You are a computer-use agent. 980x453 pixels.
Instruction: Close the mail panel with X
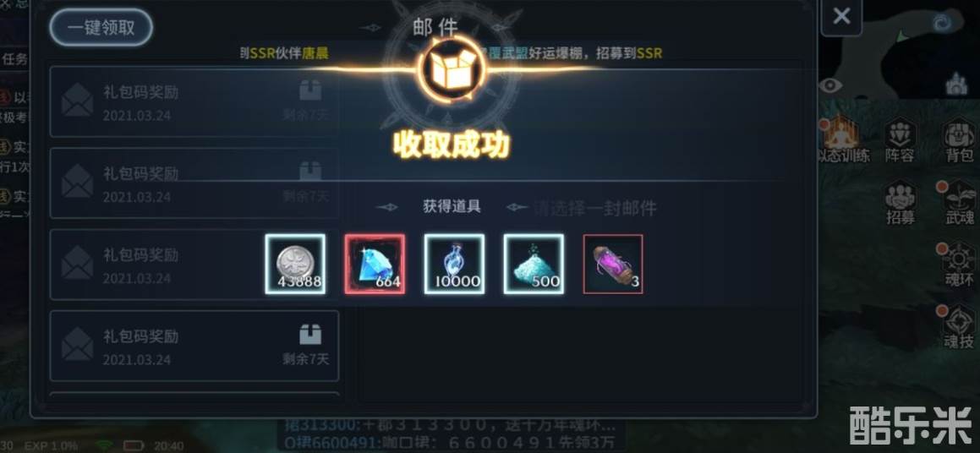(841, 16)
